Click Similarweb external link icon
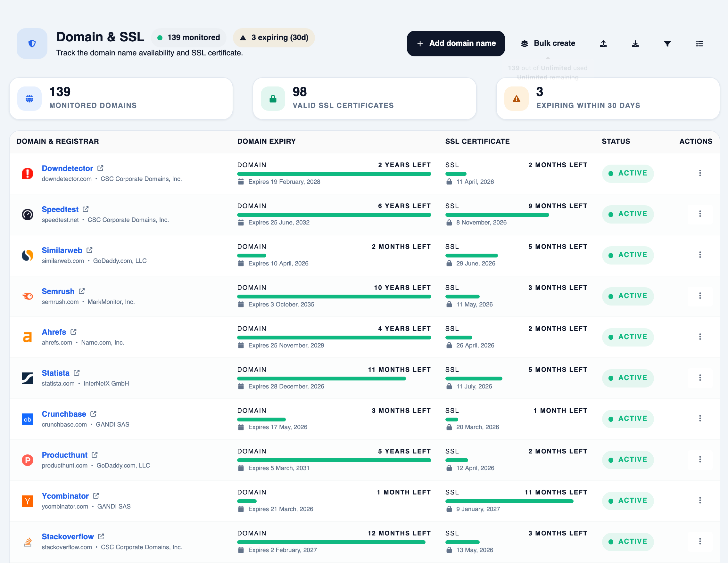728x563 pixels. pyautogui.click(x=89, y=250)
